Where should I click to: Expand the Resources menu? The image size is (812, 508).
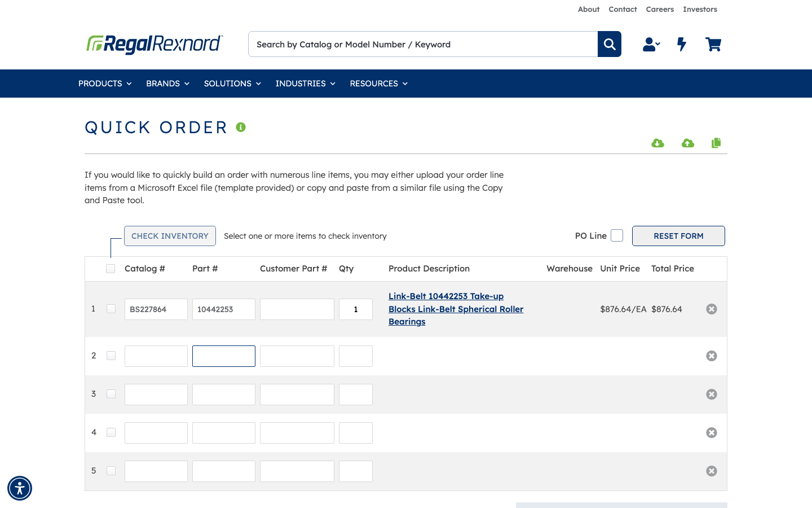pos(378,84)
